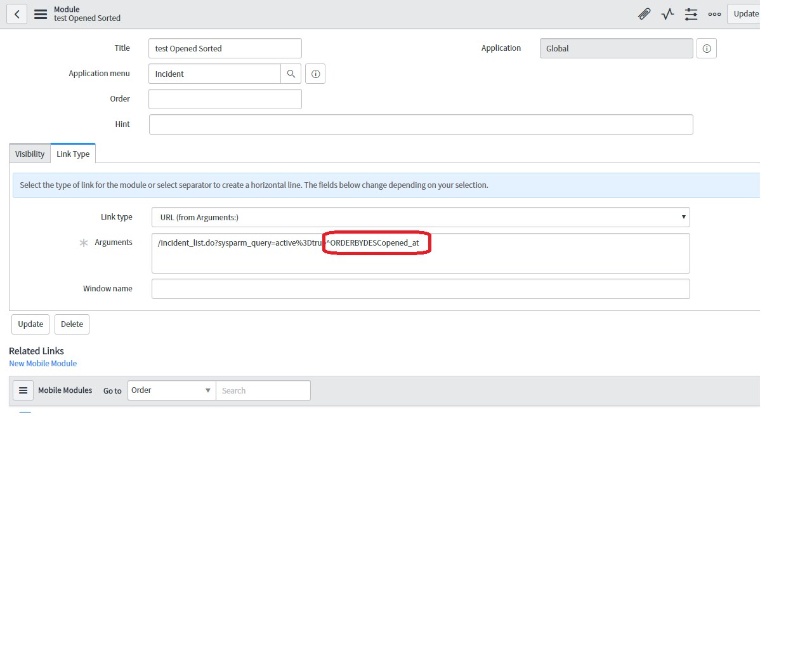Focus the Order input field

[x=225, y=99]
